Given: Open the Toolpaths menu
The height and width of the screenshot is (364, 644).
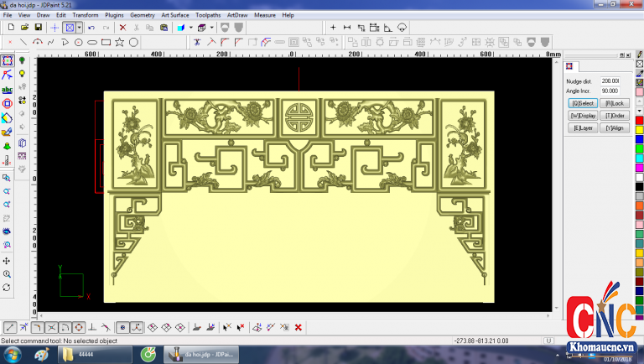Looking at the screenshot, I should (208, 15).
